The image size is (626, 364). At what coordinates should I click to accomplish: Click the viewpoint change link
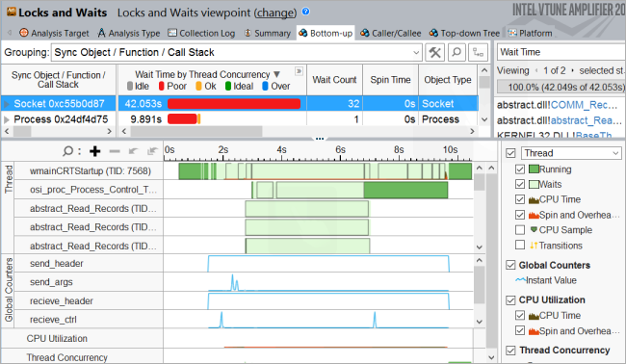(x=275, y=13)
